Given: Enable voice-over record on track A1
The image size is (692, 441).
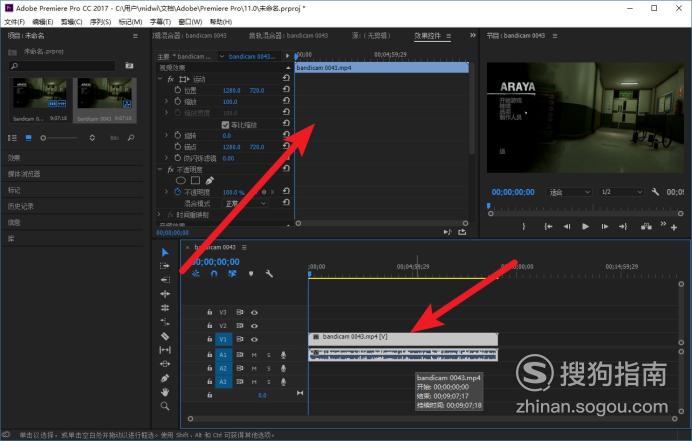Looking at the screenshot, I should click(283, 355).
